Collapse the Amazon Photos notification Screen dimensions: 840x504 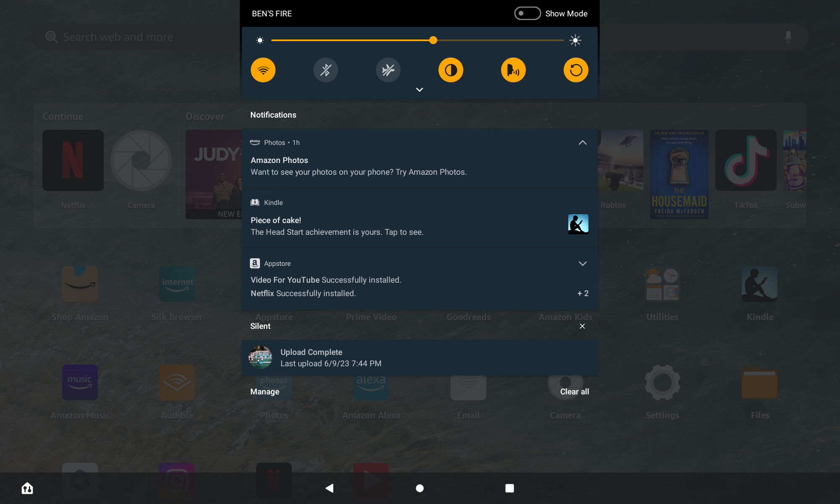click(583, 143)
